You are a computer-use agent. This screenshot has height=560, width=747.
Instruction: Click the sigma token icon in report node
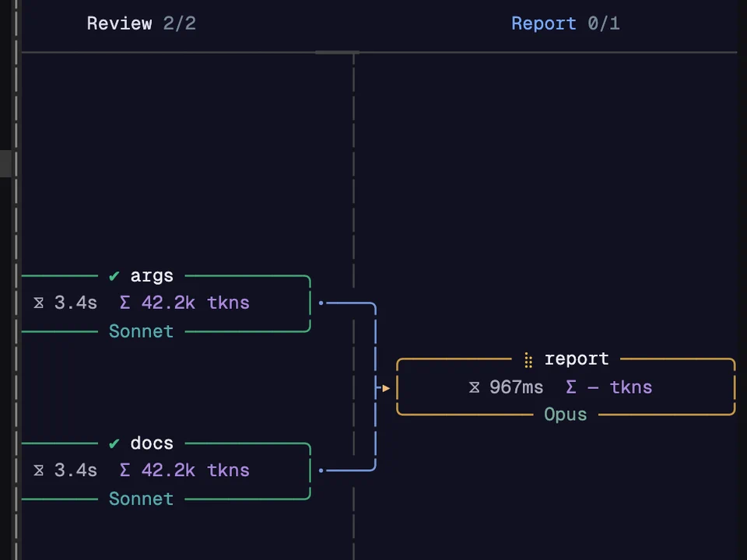(570, 387)
